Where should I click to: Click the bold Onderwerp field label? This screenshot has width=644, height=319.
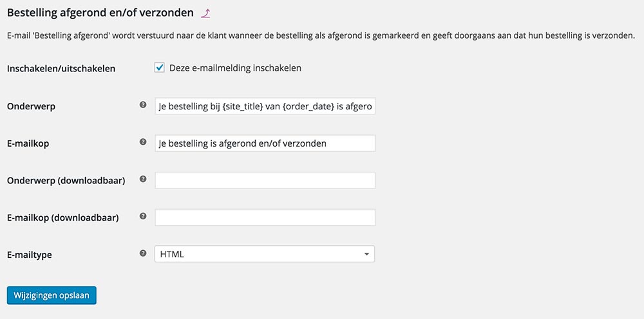point(31,106)
